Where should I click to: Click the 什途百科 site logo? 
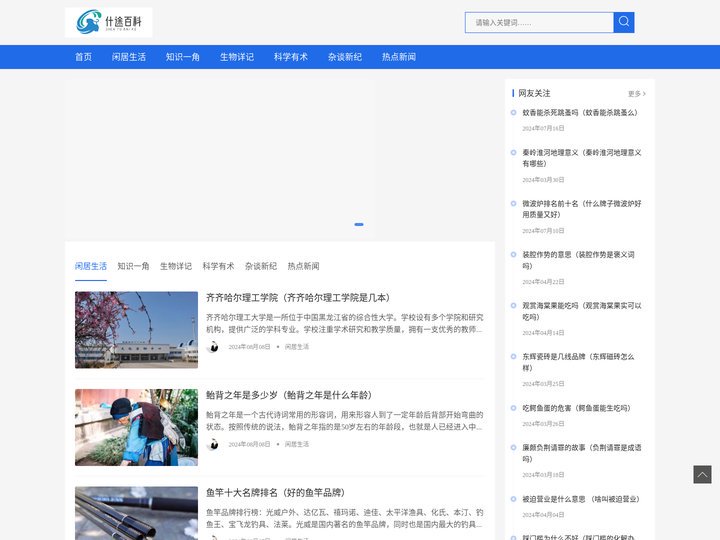point(109,22)
